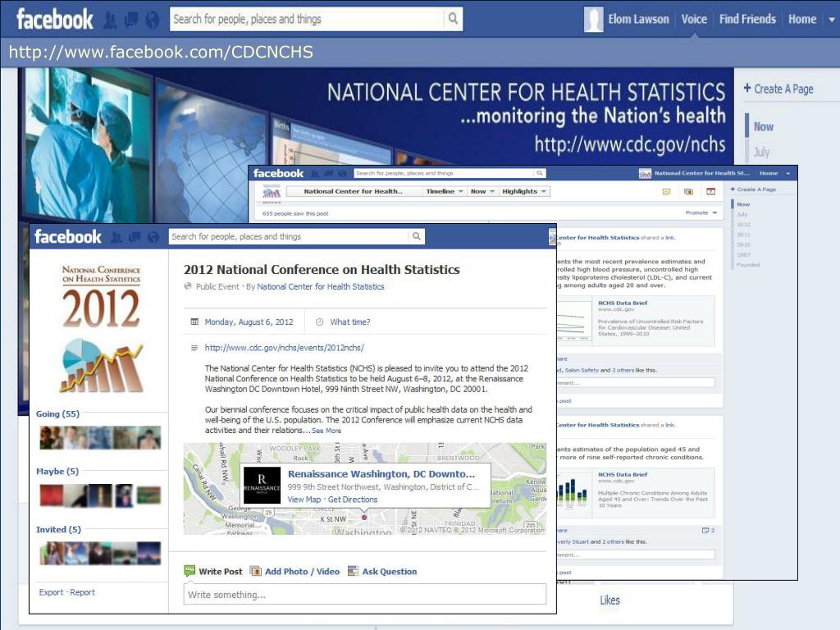Click the Renaissance hotel logo thumbnail
The image size is (840, 630).
pos(262,486)
